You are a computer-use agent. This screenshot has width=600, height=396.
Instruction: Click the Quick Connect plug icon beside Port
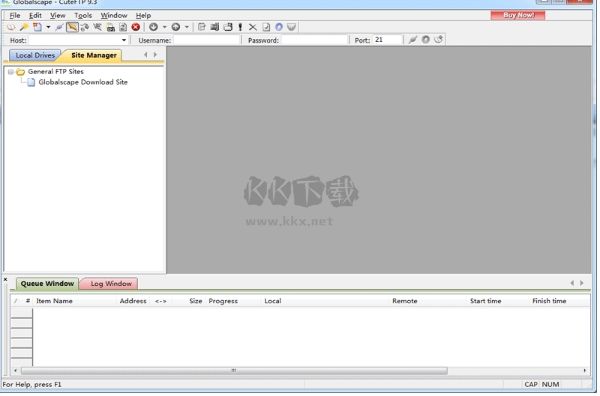tap(412, 39)
